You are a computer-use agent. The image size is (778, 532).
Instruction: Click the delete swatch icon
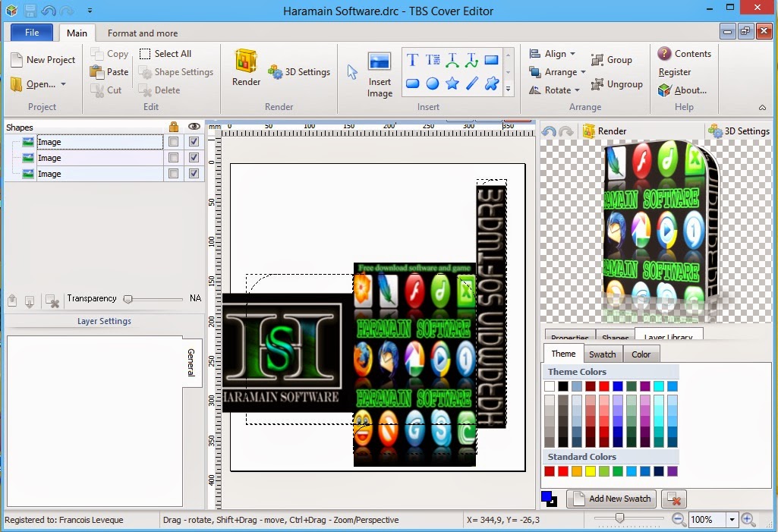tap(674, 499)
